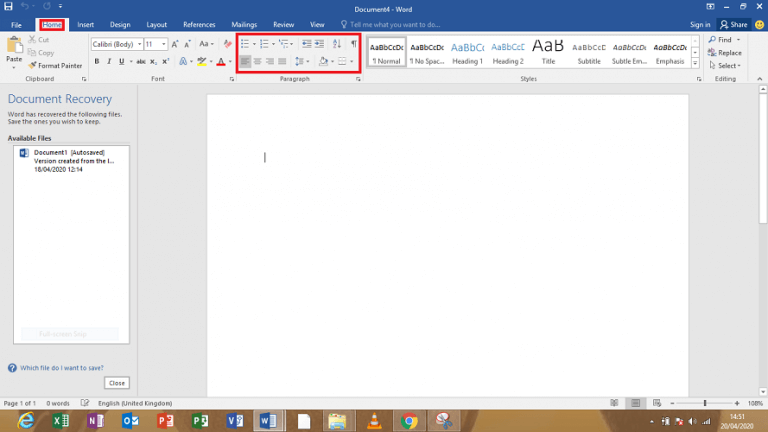This screenshot has height=432, width=768.
Task: Open the Change Case Aa dropdown
Action: point(206,44)
